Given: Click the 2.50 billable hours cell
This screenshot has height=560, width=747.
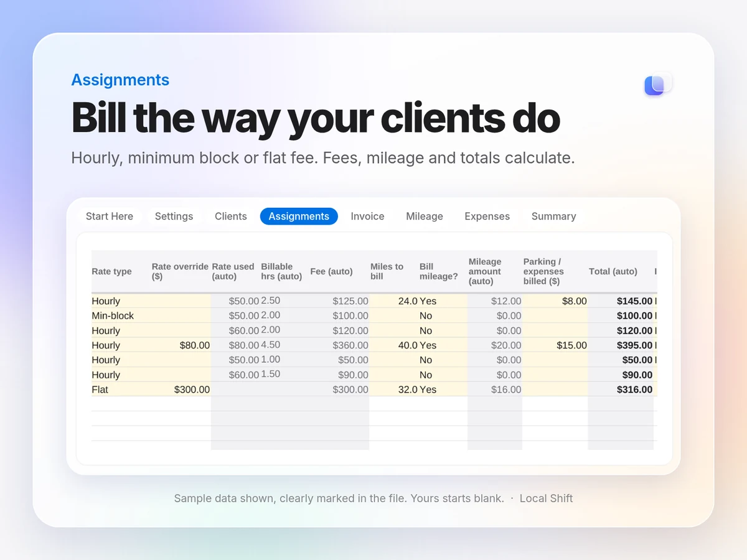Looking at the screenshot, I should [x=284, y=301].
